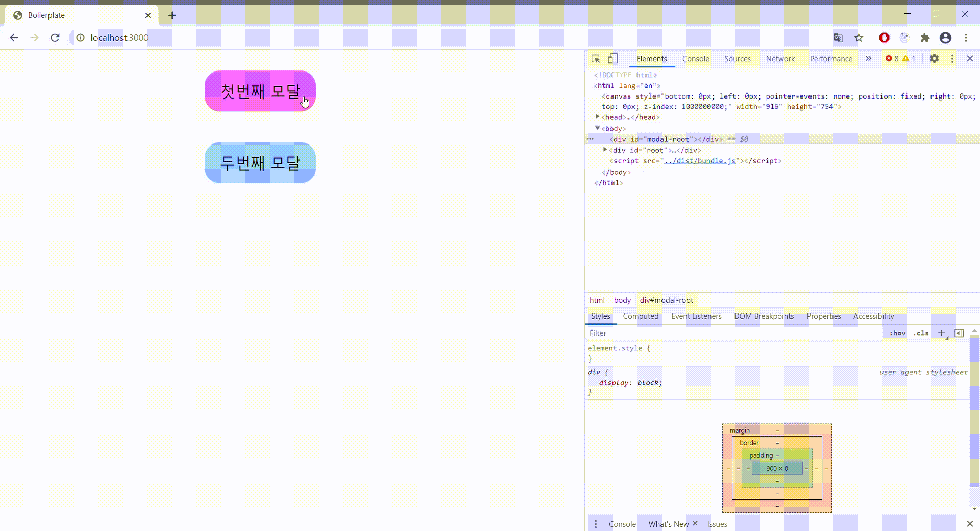Switch to the Network tab
The width and height of the screenshot is (980, 531).
[x=780, y=59]
